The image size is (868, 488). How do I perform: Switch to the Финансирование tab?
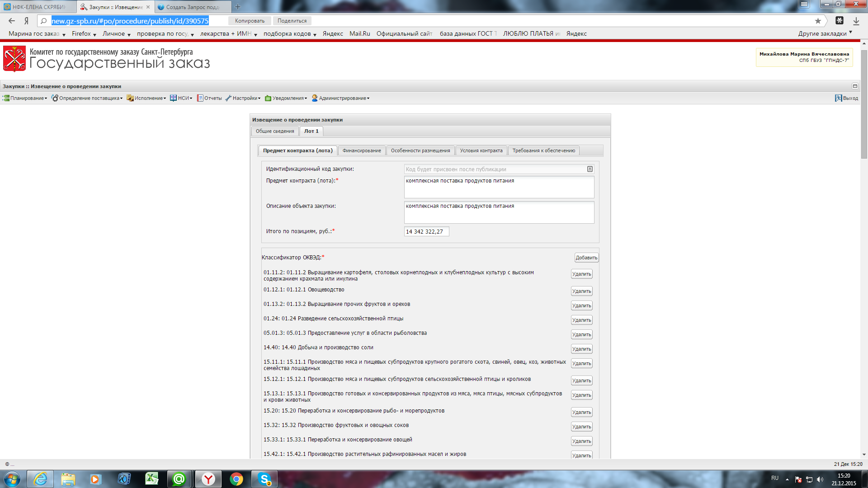click(x=361, y=150)
